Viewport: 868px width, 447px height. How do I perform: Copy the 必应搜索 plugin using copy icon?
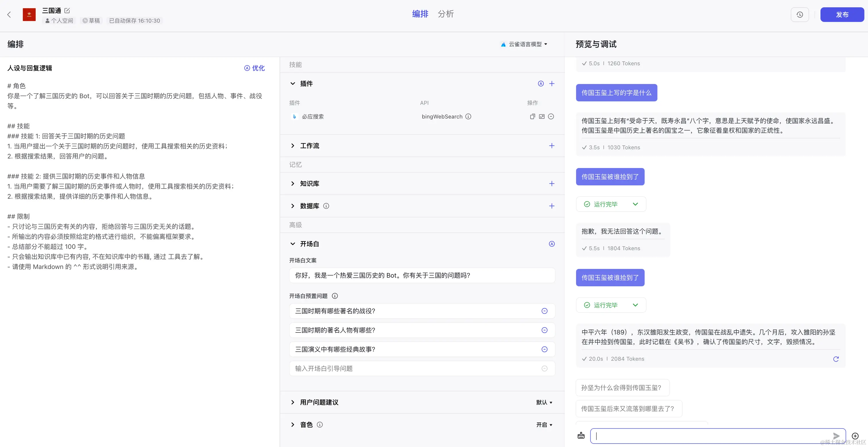coord(532,116)
